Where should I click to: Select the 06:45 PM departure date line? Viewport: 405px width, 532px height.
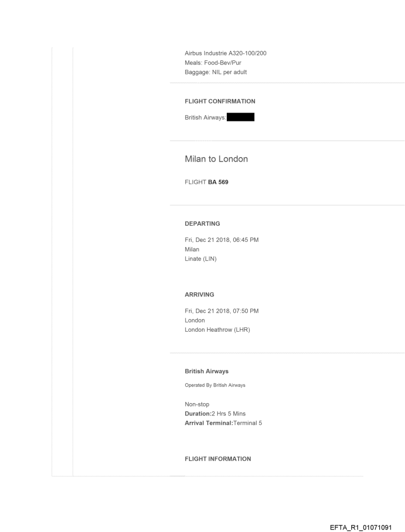coord(221,240)
